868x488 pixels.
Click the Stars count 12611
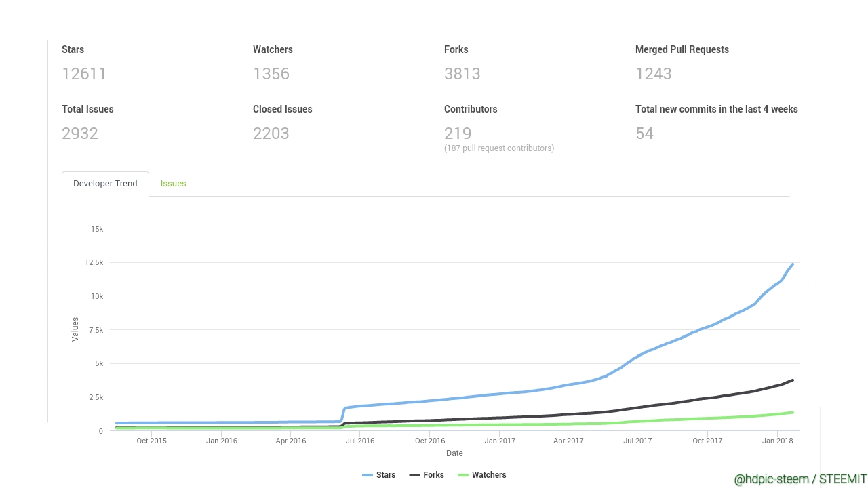tap(84, 74)
